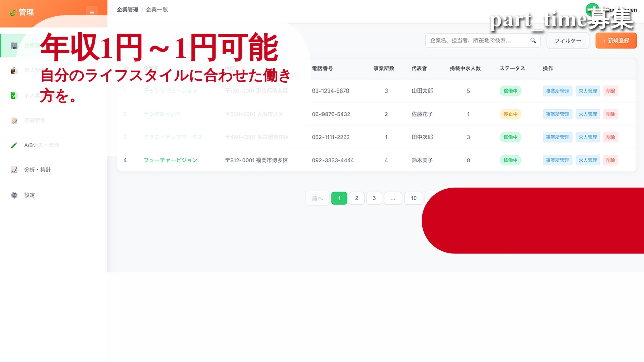The image size is (644, 362).
Task: Open 設定 with the gear icon
Action: click(15, 195)
